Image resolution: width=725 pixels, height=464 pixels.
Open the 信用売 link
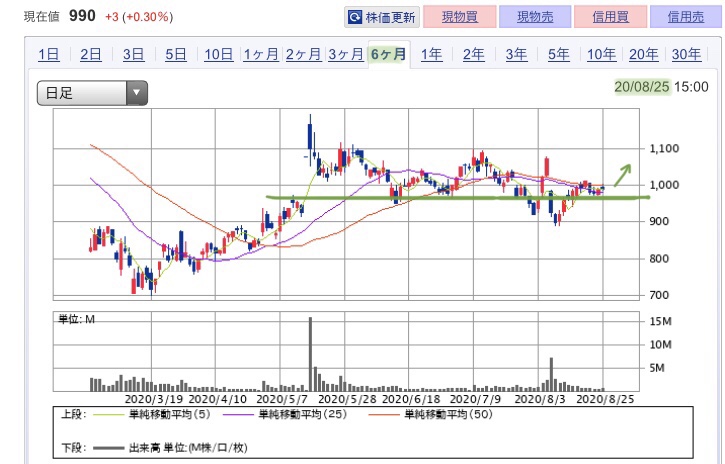[686, 17]
